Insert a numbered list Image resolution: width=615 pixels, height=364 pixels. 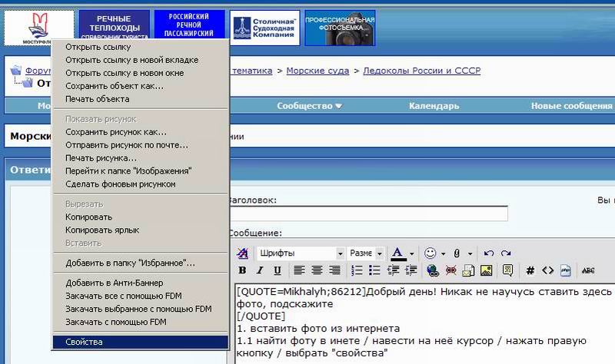click(x=357, y=270)
